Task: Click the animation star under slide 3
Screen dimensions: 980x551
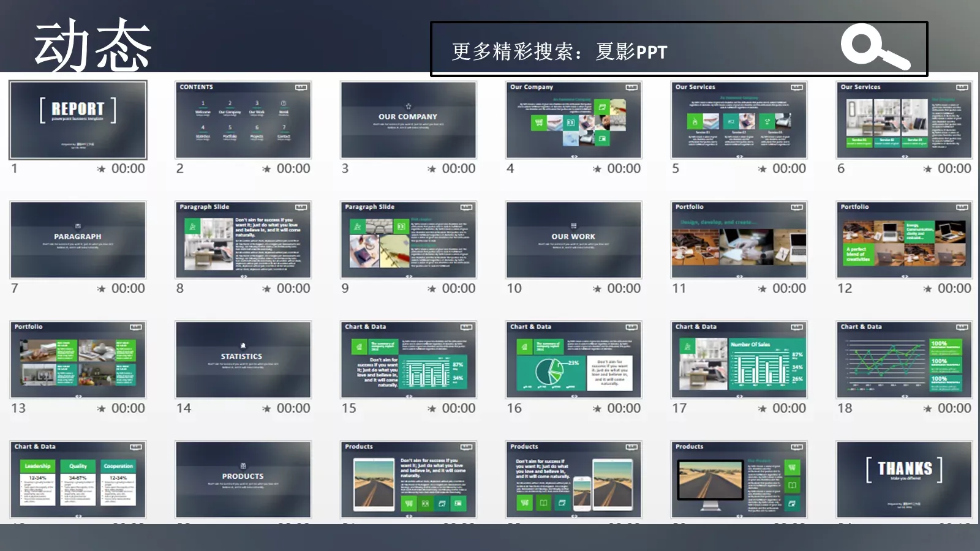Action: (432, 169)
